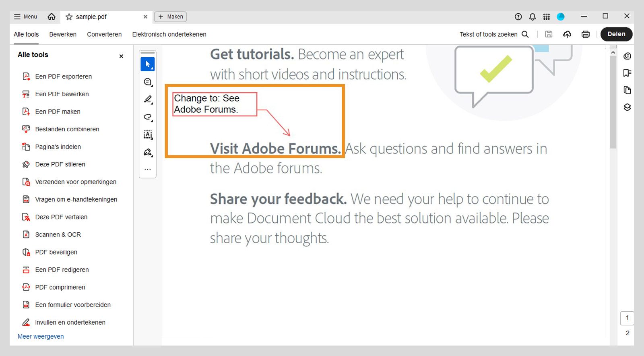Screen dimensions: 644x356
Task: Select the arrow selection tool
Action: [x=148, y=64]
